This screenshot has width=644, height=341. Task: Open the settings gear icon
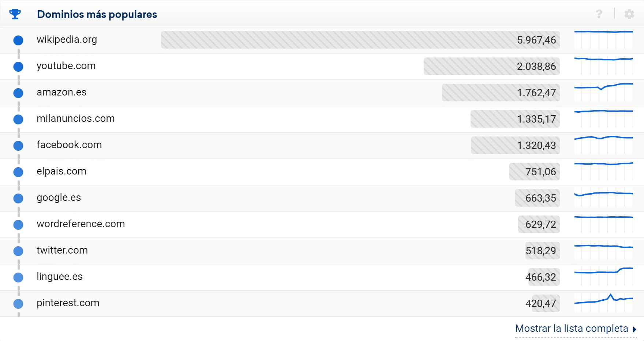629,14
